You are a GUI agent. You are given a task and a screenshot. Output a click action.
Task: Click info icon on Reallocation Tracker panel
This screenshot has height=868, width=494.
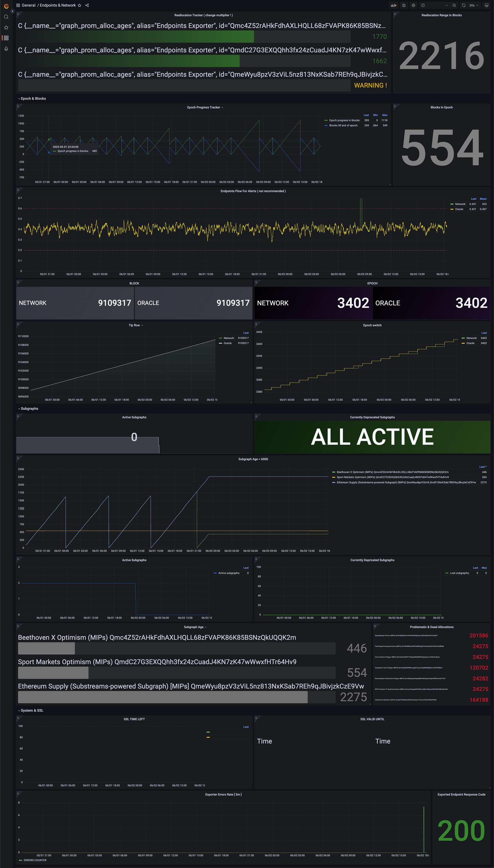[18, 14]
